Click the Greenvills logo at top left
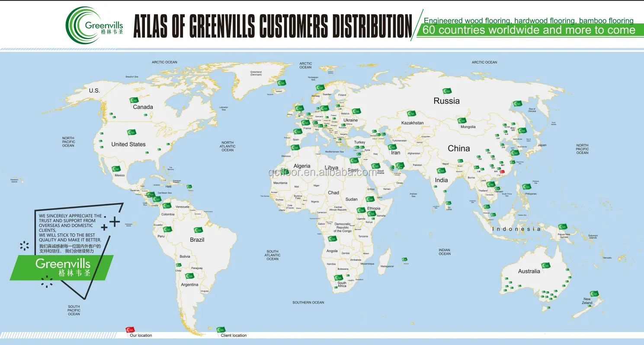This screenshot has width=644, height=345. point(95,26)
